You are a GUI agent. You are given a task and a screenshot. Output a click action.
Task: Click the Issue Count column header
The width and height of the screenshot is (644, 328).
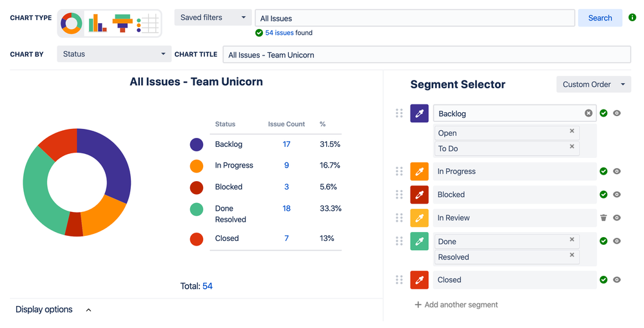point(286,124)
